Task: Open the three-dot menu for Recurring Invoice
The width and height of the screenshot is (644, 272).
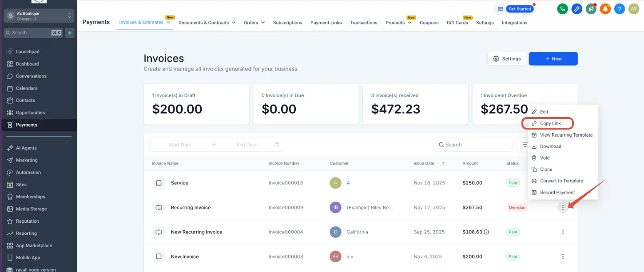Action: [x=563, y=207]
